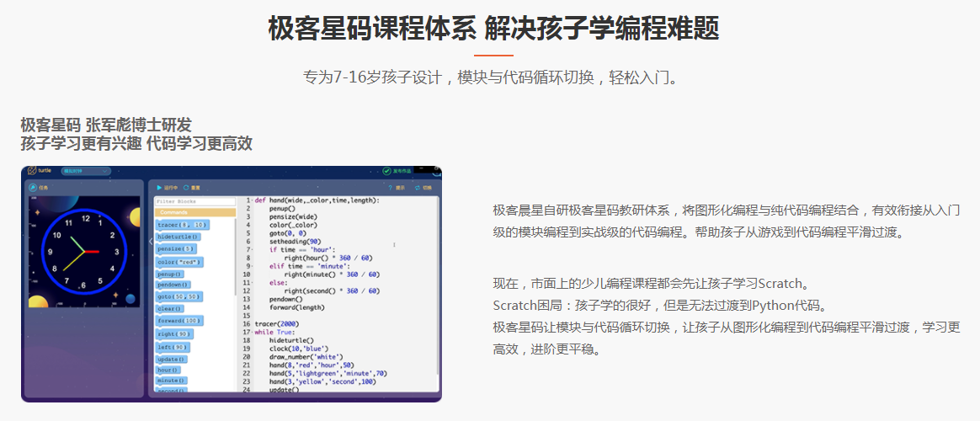Screen dimensions: 980x421
Task: Click the 任务 task wrench icon
Action: [x=33, y=187]
